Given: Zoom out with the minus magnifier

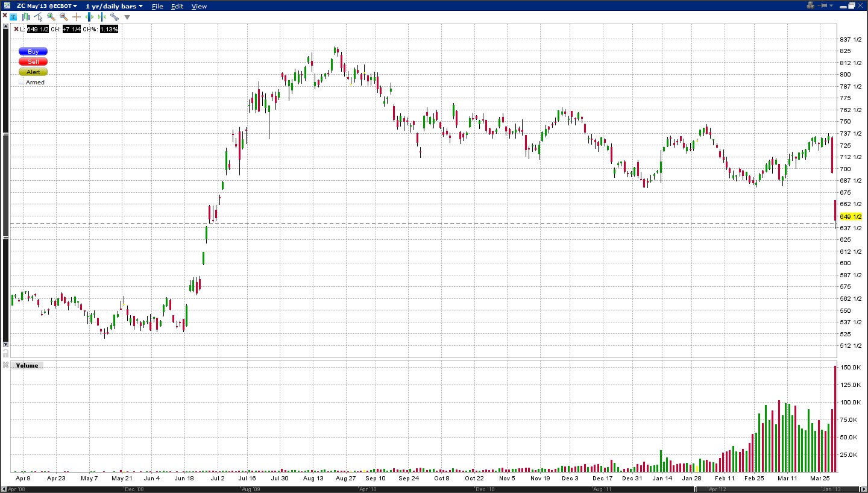Looking at the screenshot, I should (64, 17).
